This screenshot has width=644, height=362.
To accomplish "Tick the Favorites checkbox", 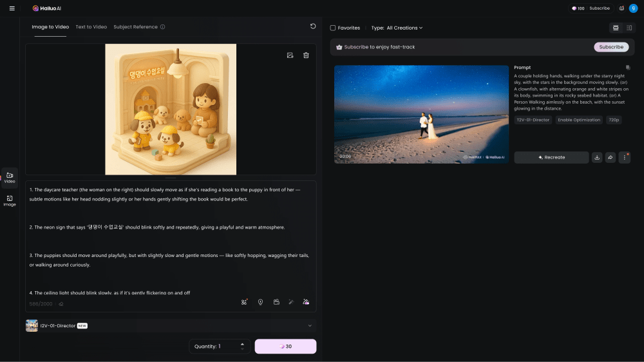I will point(333,28).
